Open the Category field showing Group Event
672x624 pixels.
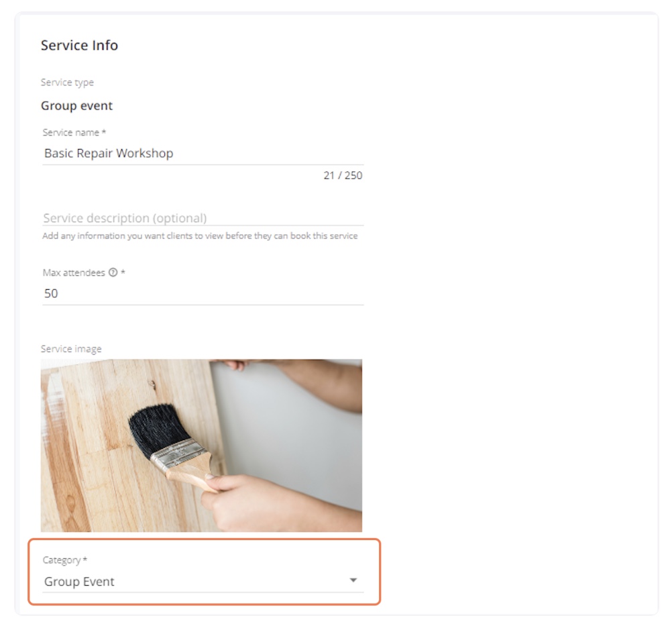pos(194,582)
